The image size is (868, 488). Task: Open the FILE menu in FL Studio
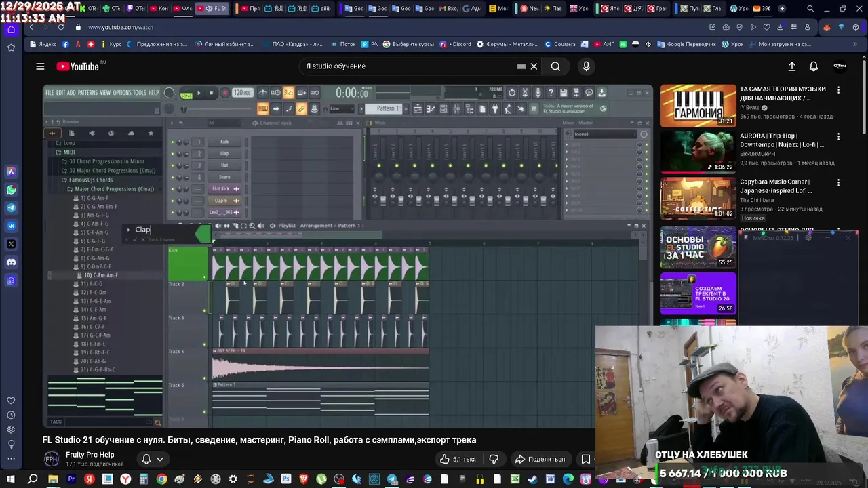50,92
